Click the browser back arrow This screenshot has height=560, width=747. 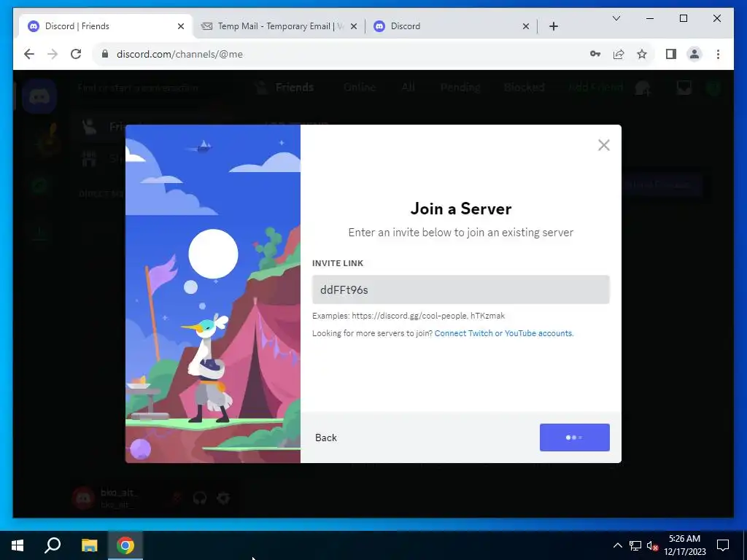point(29,54)
